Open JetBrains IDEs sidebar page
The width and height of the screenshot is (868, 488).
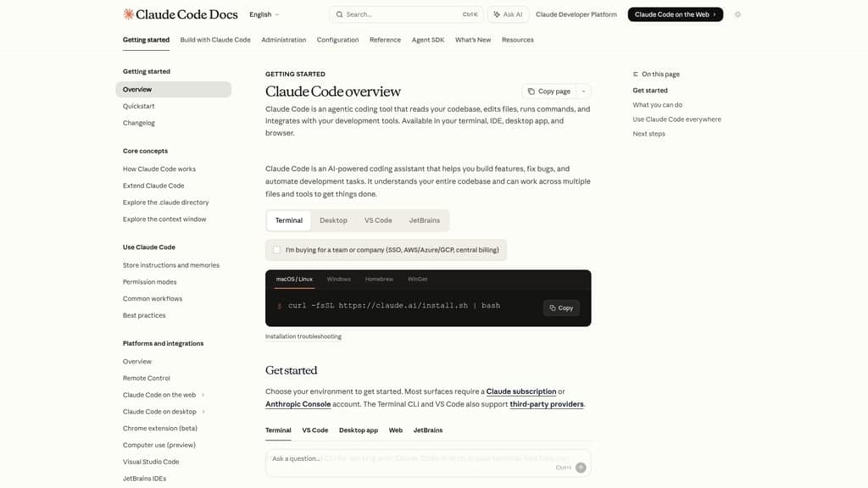[144, 478]
